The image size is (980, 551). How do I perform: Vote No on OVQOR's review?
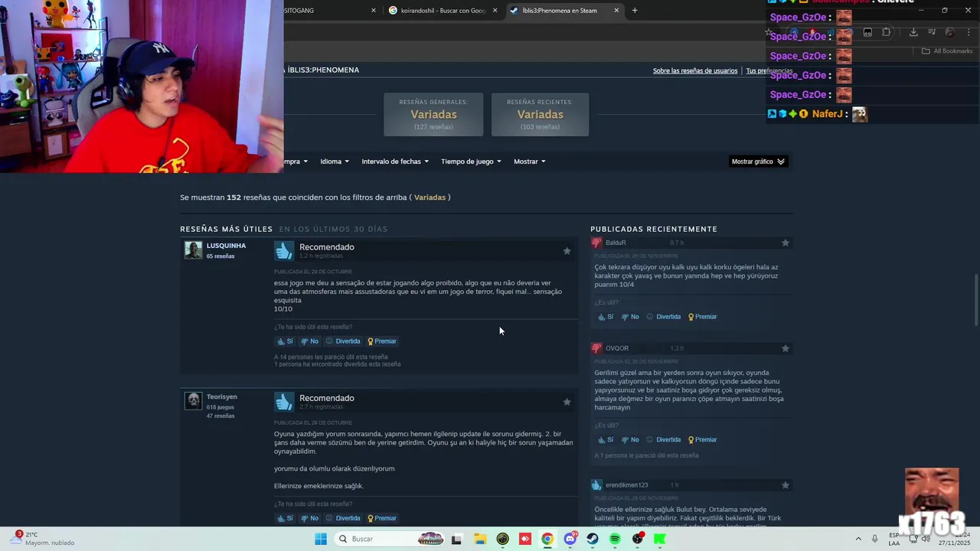630,440
